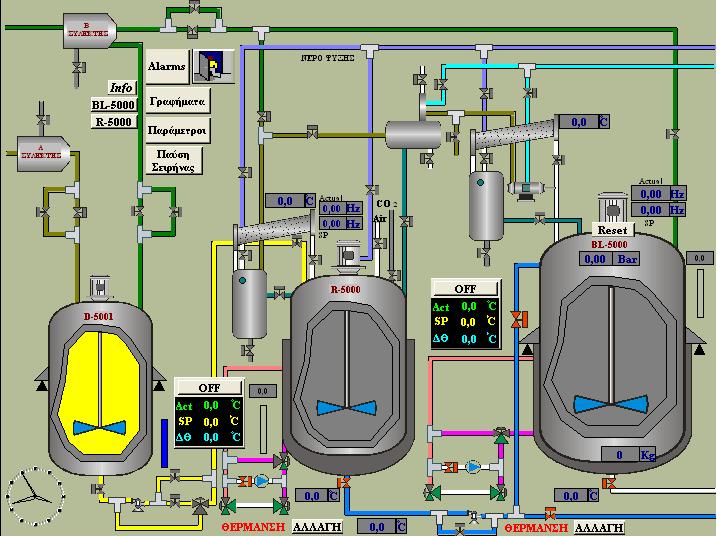Navigate to the BL-5000 screen
Screen dimensions: 717x537
[x=112, y=105]
